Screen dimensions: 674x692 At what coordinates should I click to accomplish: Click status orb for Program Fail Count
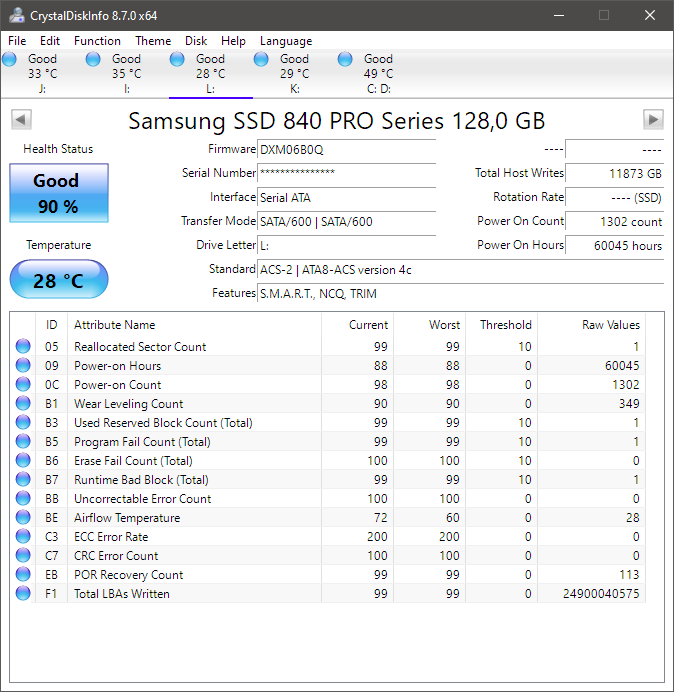23,441
